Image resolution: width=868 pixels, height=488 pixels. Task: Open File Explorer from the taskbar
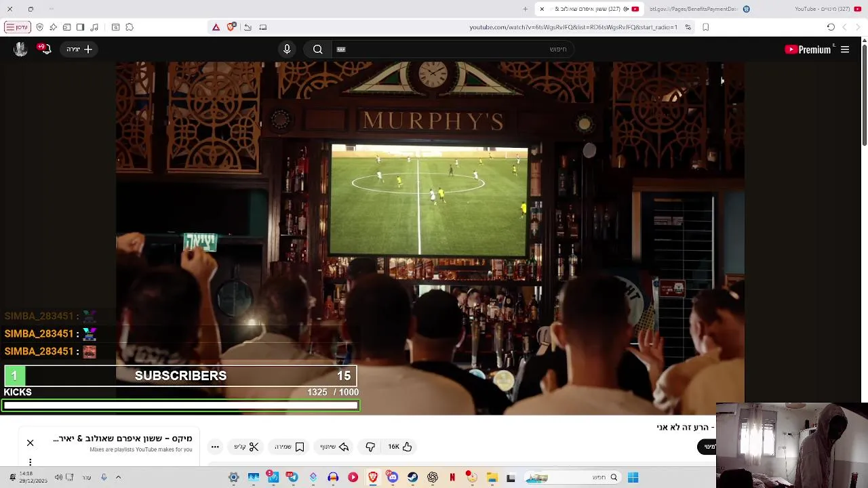[x=492, y=477]
